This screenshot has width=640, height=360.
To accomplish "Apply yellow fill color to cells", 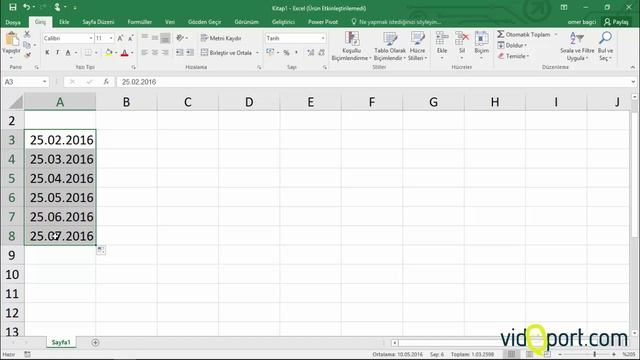I will [x=109, y=53].
